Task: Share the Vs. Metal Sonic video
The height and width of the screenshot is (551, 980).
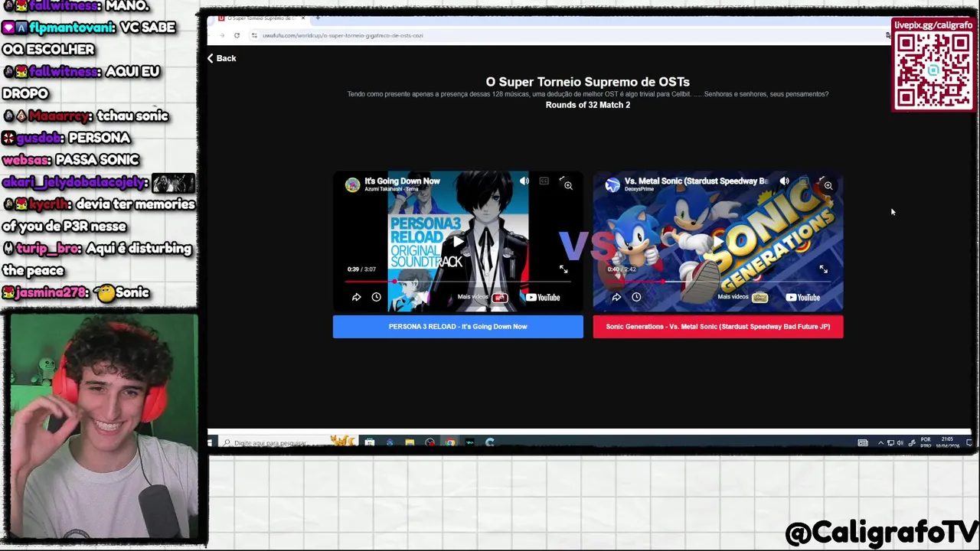Action: pos(616,297)
